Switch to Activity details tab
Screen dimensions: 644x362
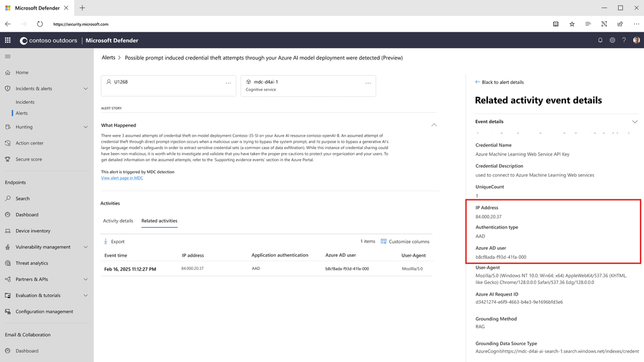point(118,221)
